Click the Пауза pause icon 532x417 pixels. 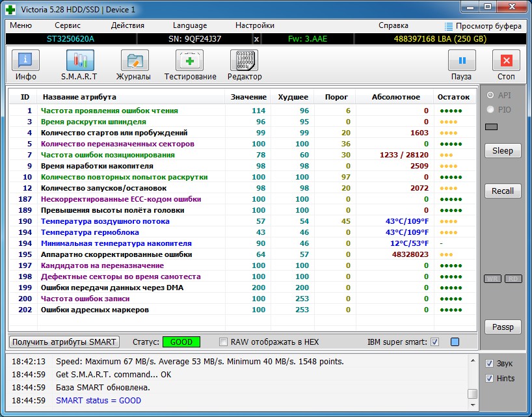point(462,61)
